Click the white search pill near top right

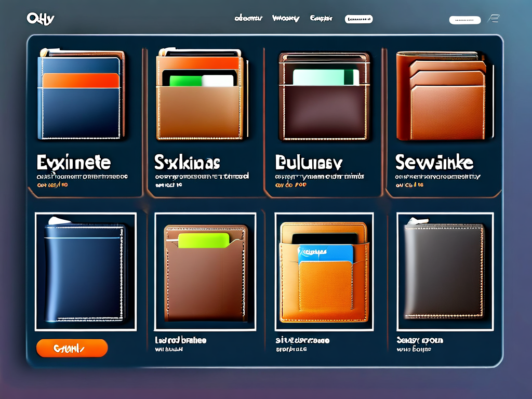tap(464, 20)
